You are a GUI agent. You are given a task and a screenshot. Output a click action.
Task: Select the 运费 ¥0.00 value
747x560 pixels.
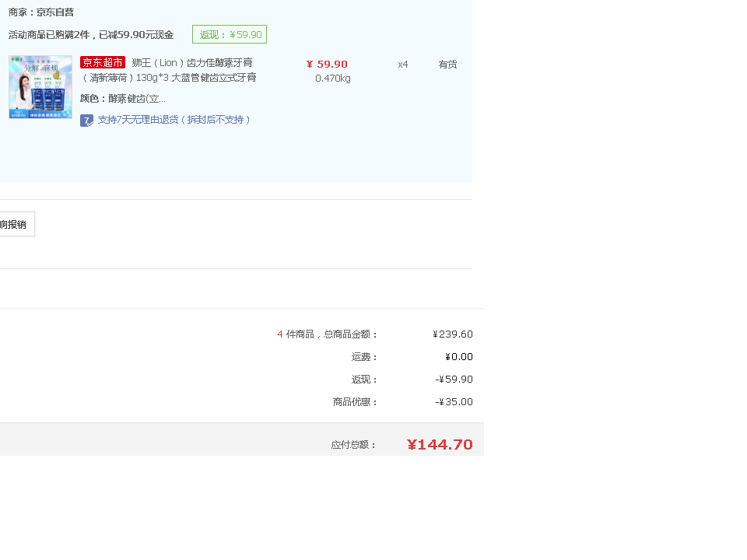[459, 357]
